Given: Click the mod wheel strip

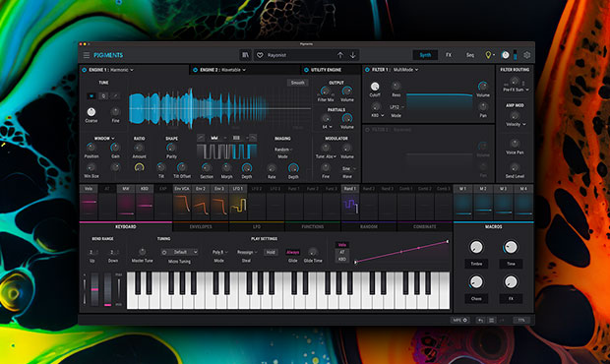Looking at the screenshot, I should point(108,289).
